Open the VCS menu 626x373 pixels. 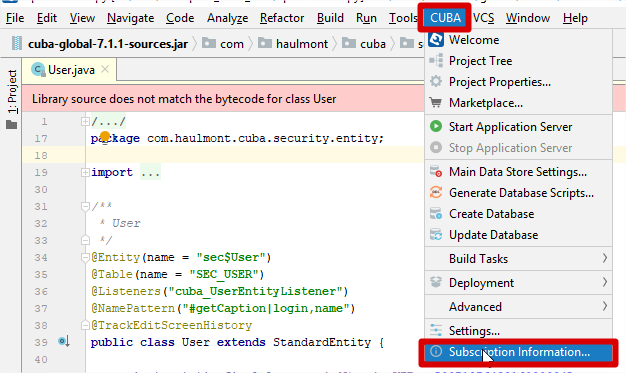(483, 18)
